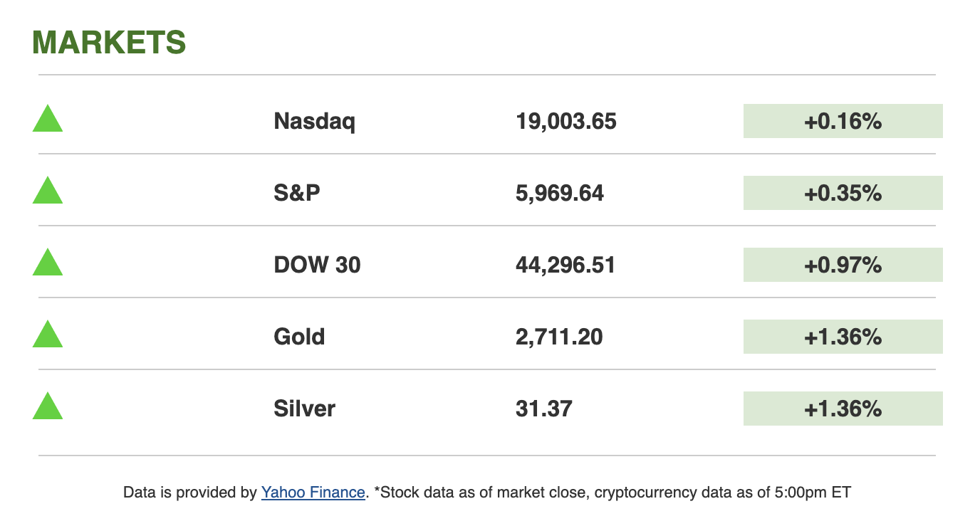The image size is (980, 521).
Task: Click the Nasdaq index name
Action: [x=314, y=121]
